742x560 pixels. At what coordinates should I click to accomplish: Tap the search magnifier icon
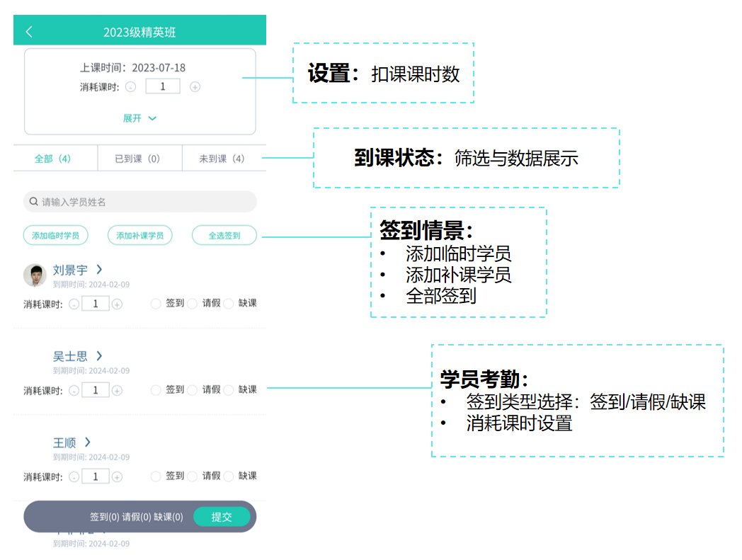(x=33, y=202)
